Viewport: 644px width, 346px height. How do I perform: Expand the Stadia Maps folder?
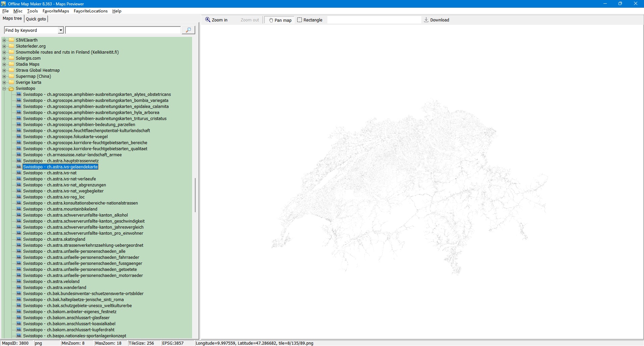pos(4,64)
